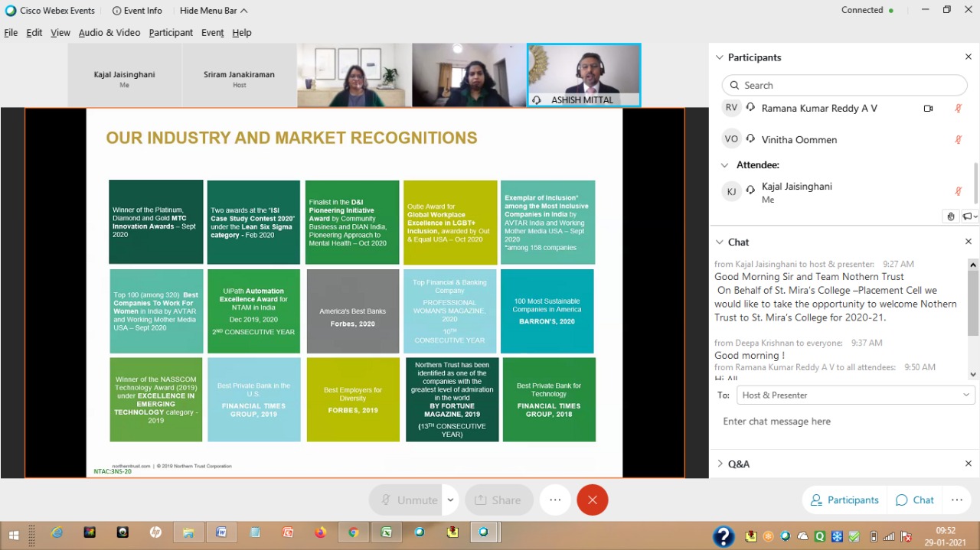Collapse the Attendee list group
The width and height of the screenshot is (980, 550).
pos(724,165)
